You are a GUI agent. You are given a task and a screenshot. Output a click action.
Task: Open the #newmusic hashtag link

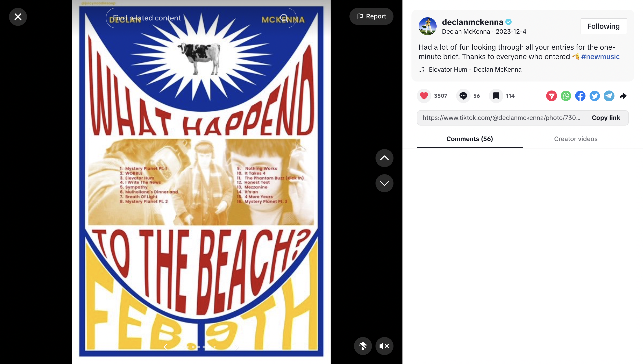coord(600,57)
